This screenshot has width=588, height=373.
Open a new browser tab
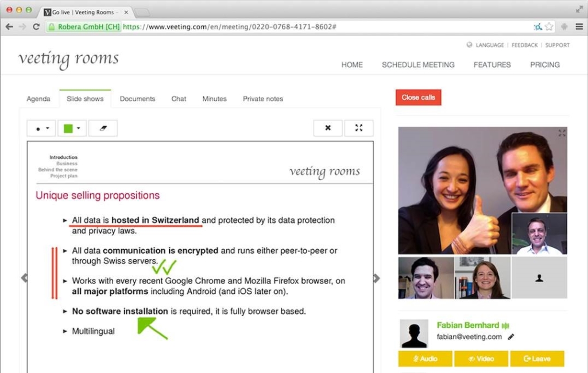(x=142, y=13)
